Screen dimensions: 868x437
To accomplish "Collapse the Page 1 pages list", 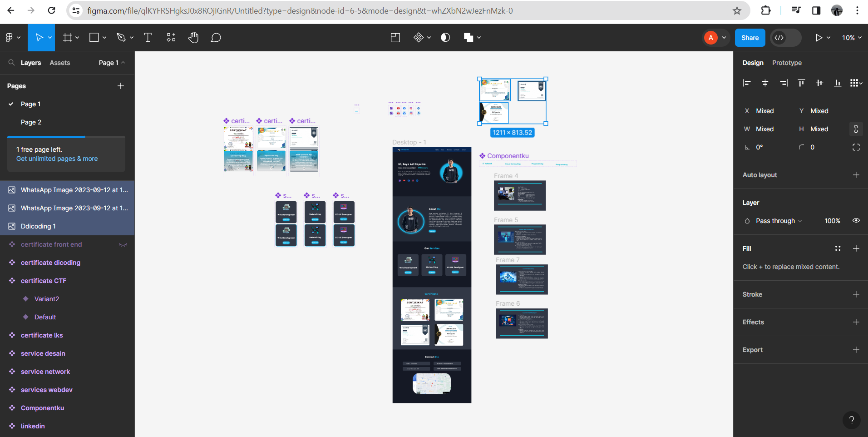I will [x=112, y=63].
